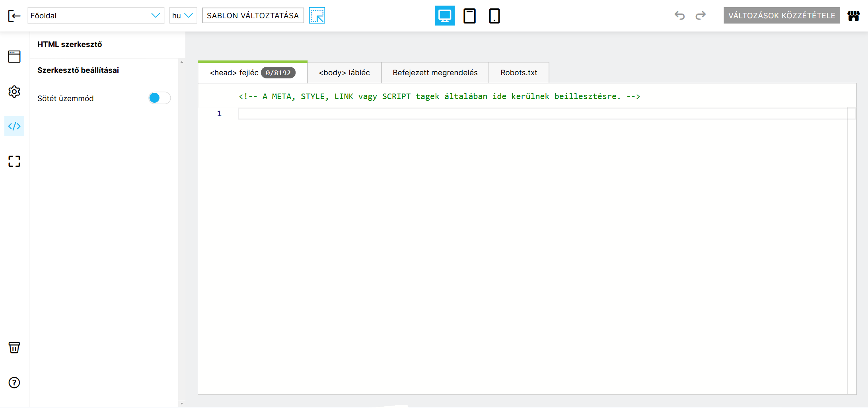Switch to tablet preview mode
Screen dimensions: 868x408
click(x=469, y=16)
